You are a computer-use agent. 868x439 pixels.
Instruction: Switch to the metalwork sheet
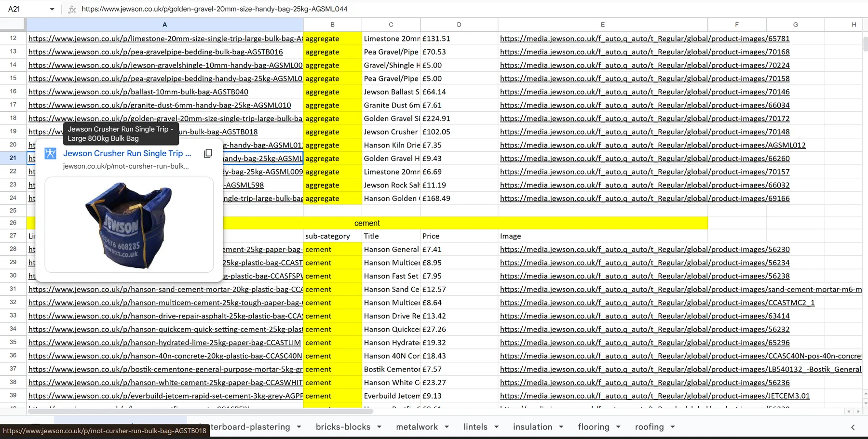tap(417, 427)
